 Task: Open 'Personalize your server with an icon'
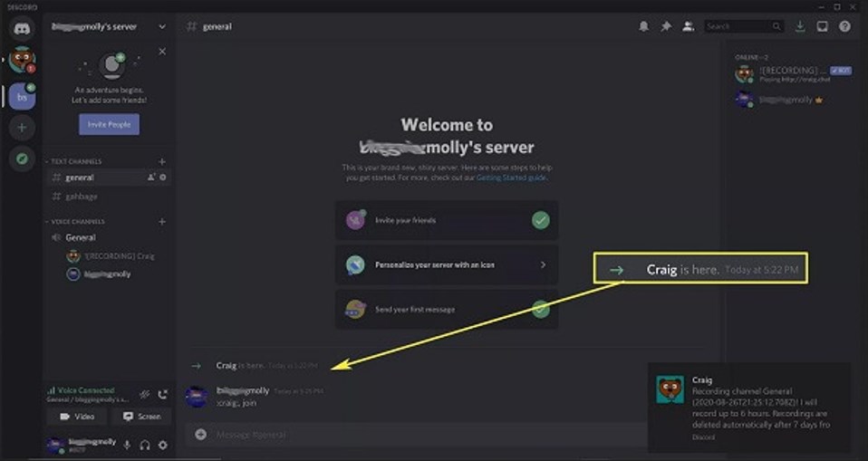point(447,265)
